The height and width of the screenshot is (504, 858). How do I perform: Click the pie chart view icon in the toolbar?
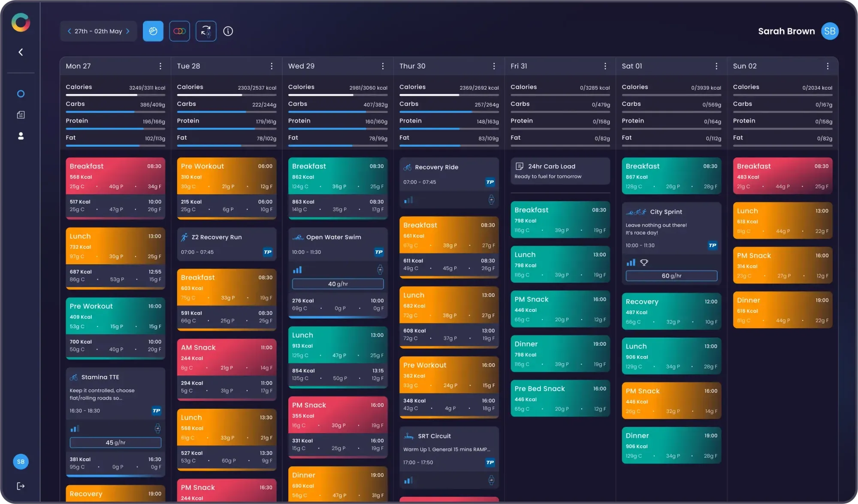(153, 31)
